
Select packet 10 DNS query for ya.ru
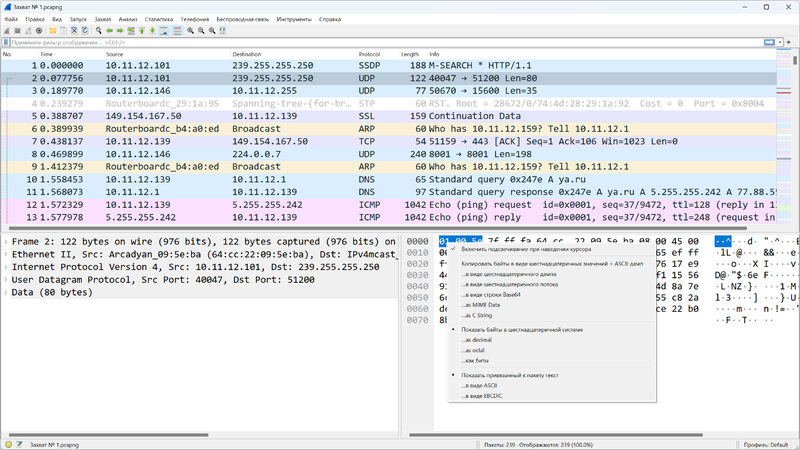(389, 180)
